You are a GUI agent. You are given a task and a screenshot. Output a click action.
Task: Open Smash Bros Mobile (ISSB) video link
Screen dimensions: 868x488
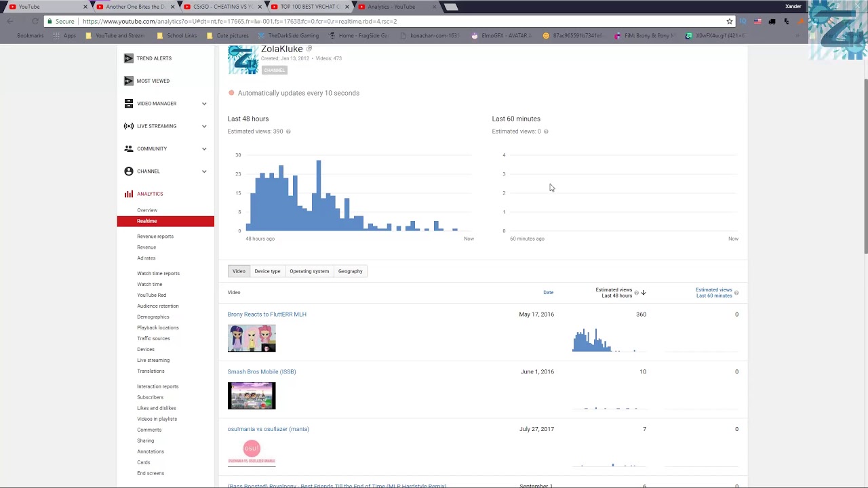click(262, 371)
